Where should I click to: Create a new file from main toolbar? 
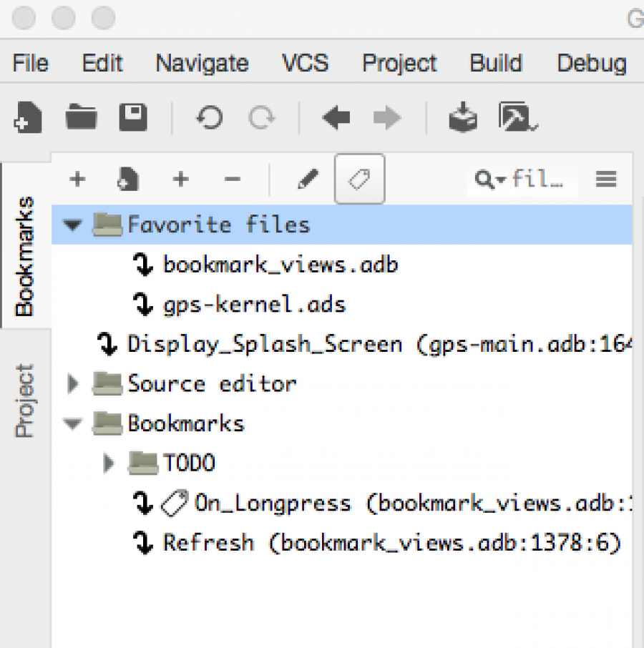click(28, 118)
